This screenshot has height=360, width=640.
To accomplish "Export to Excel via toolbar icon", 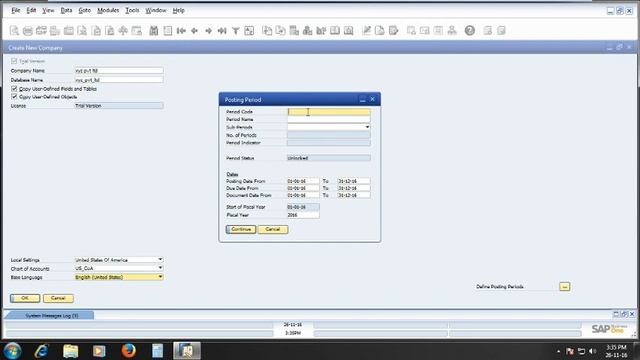I will (x=82, y=31).
